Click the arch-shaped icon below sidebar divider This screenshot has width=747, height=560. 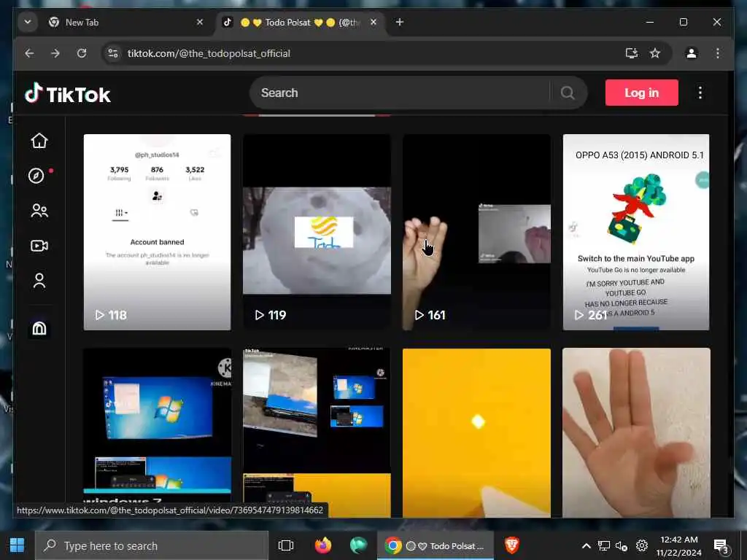pyautogui.click(x=39, y=328)
